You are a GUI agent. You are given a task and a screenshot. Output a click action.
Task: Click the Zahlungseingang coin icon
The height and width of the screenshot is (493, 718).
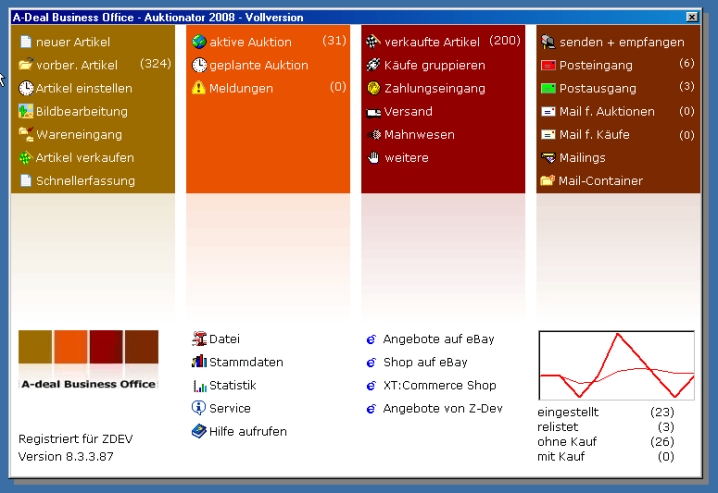pos(373,88)
